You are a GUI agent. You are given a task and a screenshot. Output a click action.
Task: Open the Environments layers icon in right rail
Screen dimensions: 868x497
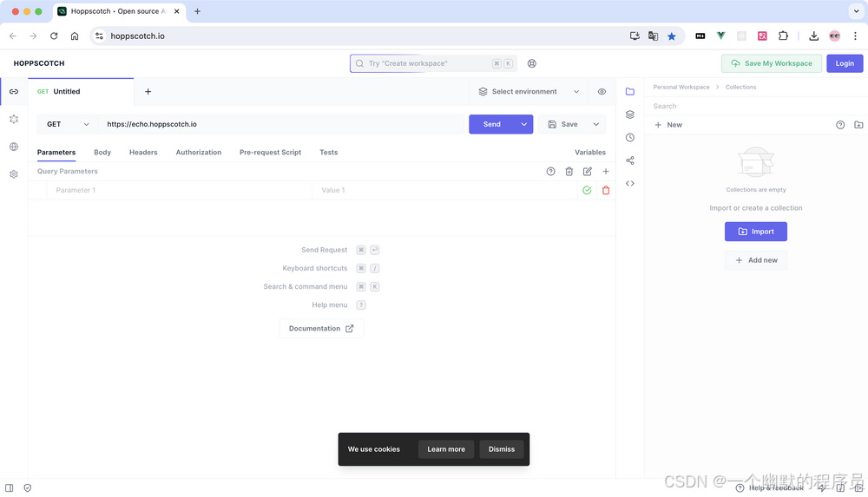click(630, 114)
